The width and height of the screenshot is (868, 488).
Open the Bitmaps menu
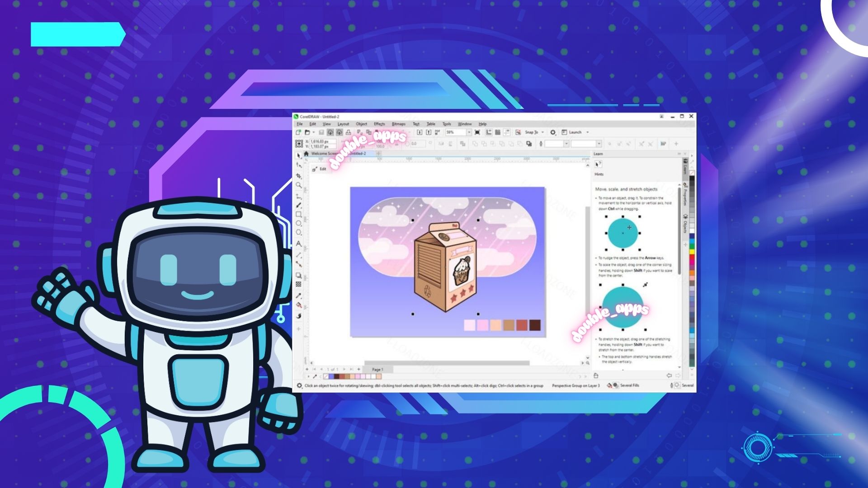coord(398,124)
